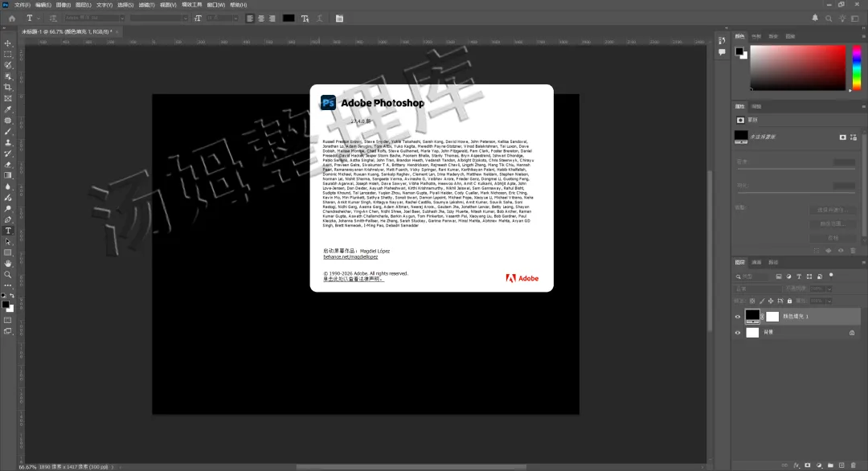Viewport: 868px width, 471px height.
Task: Toggle the lock all layer button
Action: click(789, 301)
